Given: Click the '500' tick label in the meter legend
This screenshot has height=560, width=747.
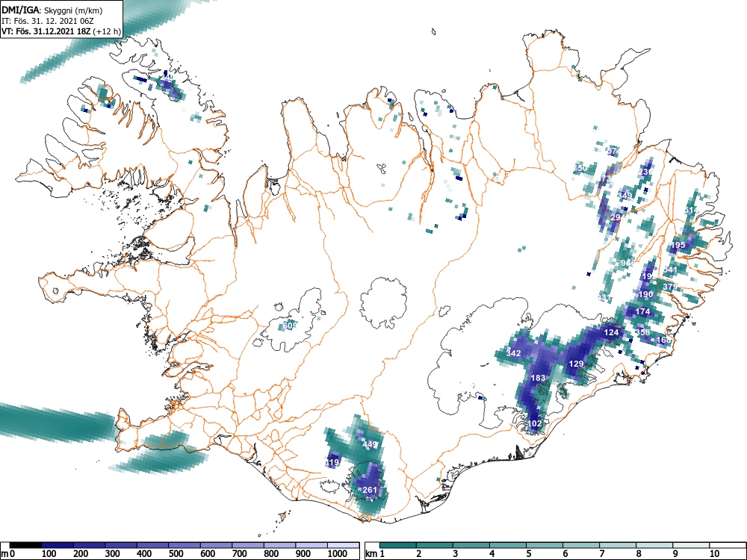Looking at the screenshot, I should 176,554.
